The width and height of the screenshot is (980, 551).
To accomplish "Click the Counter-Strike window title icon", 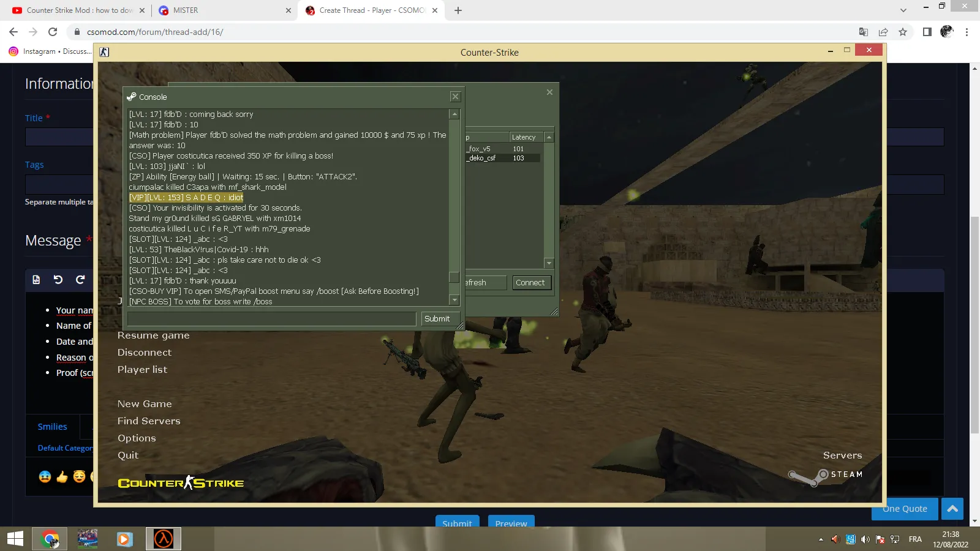I will point(104,52).
